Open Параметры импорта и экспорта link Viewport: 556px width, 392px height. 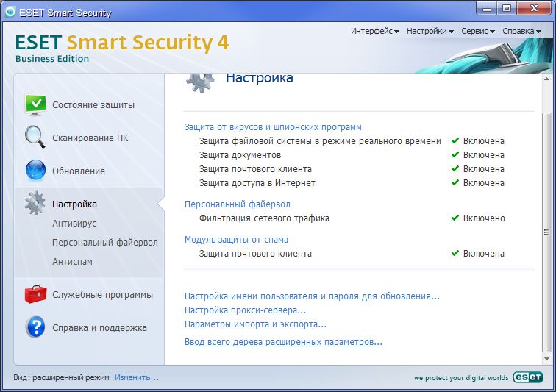click(x=255, y=324)
